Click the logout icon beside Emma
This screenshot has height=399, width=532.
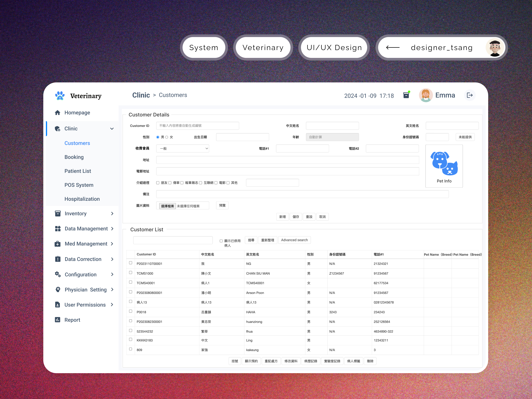tap(469, 95)
